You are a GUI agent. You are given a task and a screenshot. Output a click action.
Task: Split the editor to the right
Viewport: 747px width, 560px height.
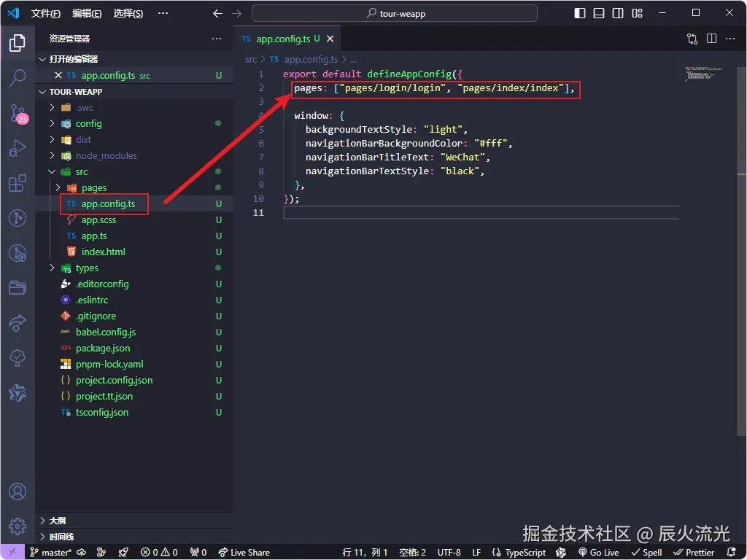tap(712, 39)
